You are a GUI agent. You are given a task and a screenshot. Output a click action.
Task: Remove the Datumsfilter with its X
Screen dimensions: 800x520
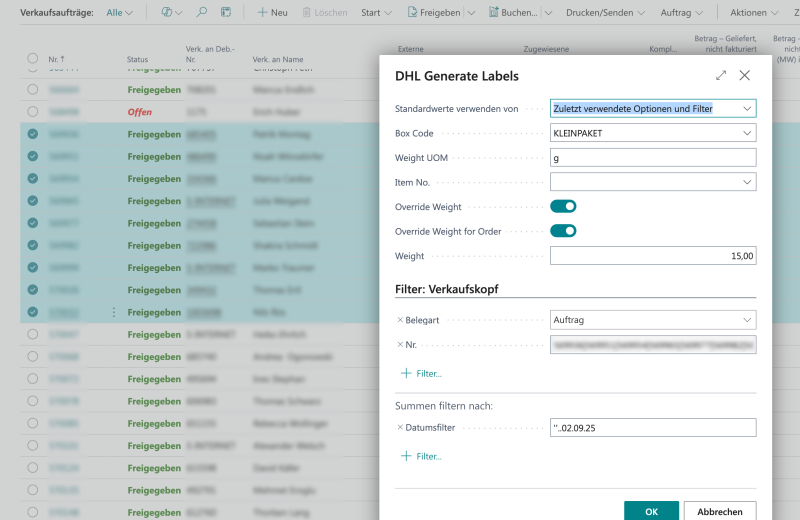point(400,428)
